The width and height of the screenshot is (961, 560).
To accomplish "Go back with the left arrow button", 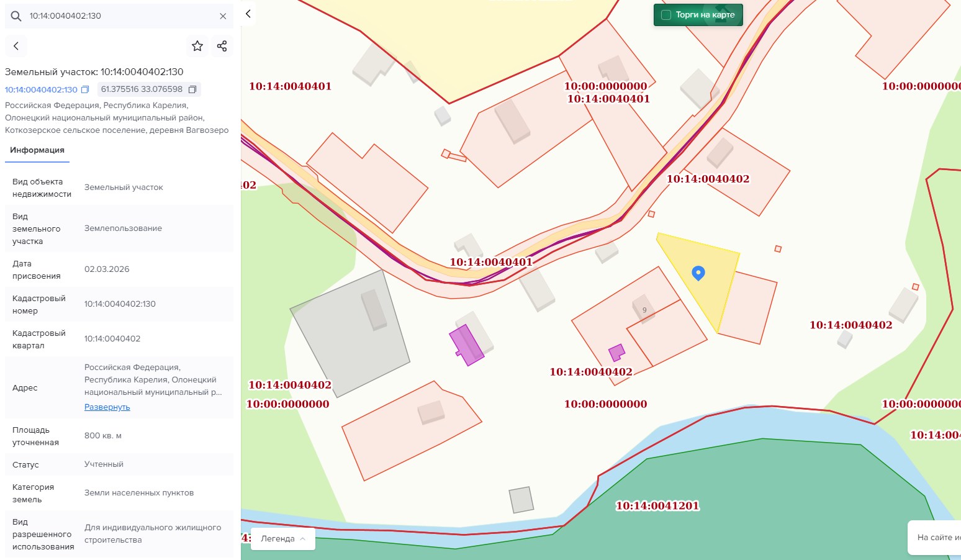I will click(x=16, y=46).
